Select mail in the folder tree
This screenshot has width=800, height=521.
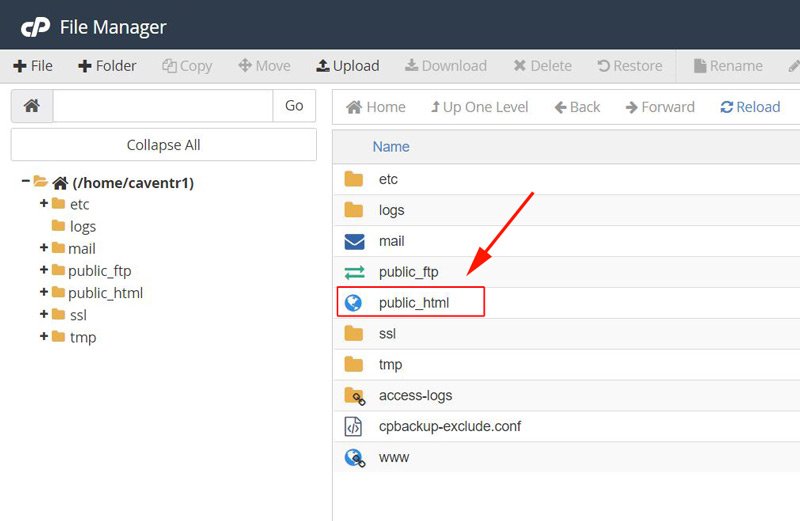pos(82,249)
